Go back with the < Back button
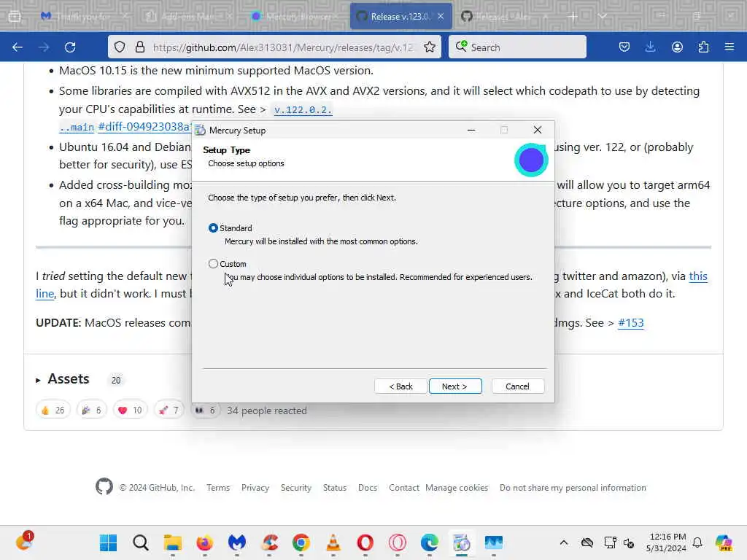The height and width of the screenshot is (560, 747). pos(400,386)
